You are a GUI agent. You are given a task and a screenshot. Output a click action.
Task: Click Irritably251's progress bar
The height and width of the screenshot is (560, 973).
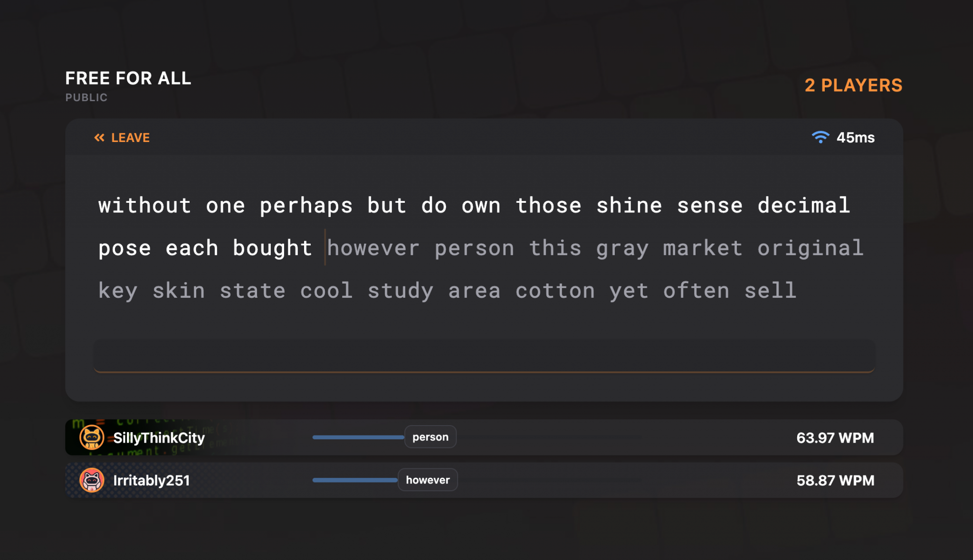[x=354, y=480]
